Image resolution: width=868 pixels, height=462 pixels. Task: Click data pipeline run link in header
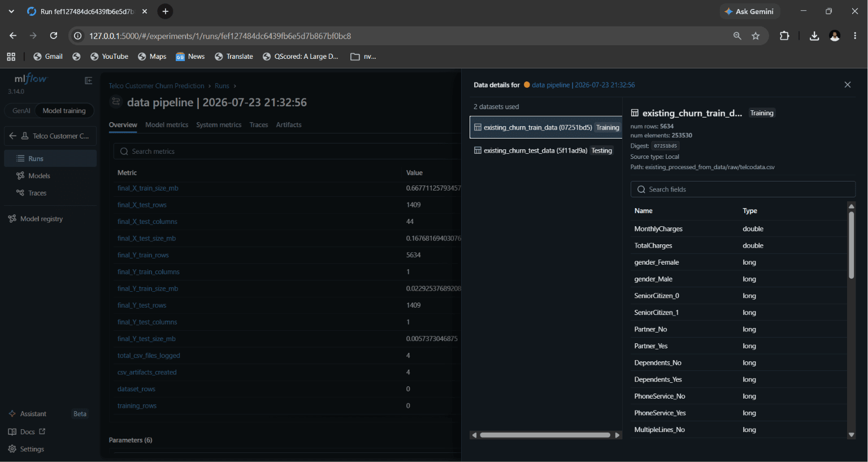(583, 85)
